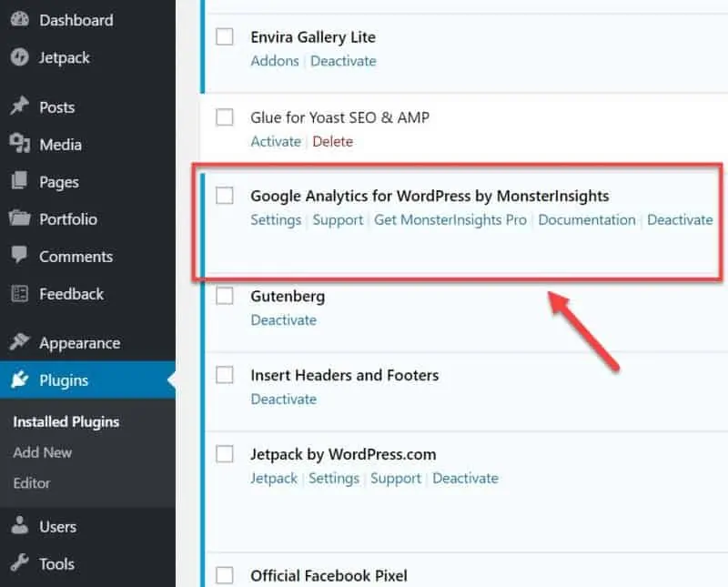Click the Insert Headers and Footers title
Image resolution: width=728 pixels, height=587 pixels.
pyautogui.click(x=345, y=375)
